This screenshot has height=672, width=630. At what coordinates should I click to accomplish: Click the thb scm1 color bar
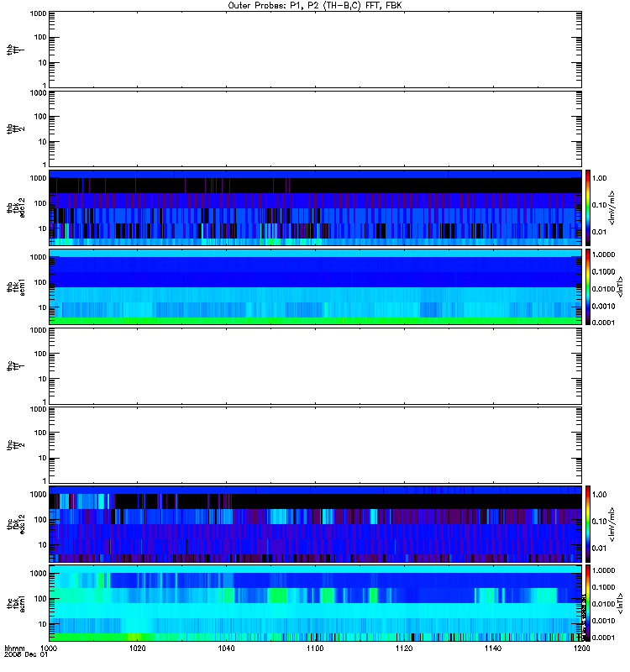588,287
